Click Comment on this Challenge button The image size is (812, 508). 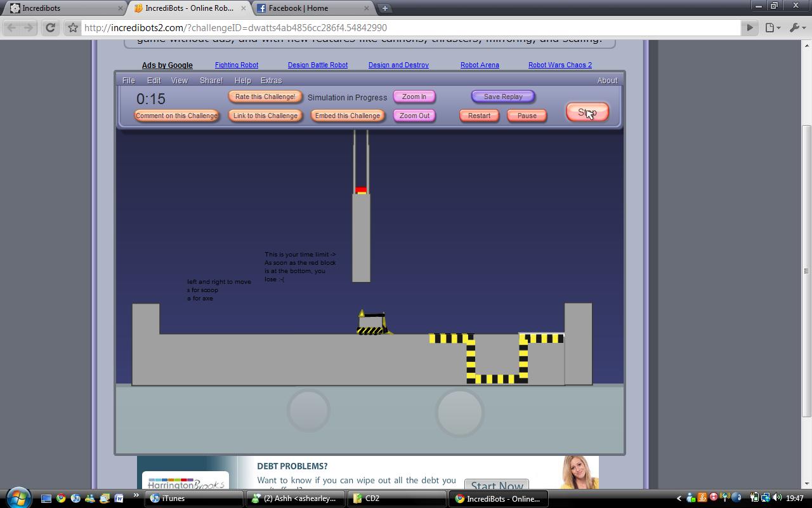tap(176, 116)
